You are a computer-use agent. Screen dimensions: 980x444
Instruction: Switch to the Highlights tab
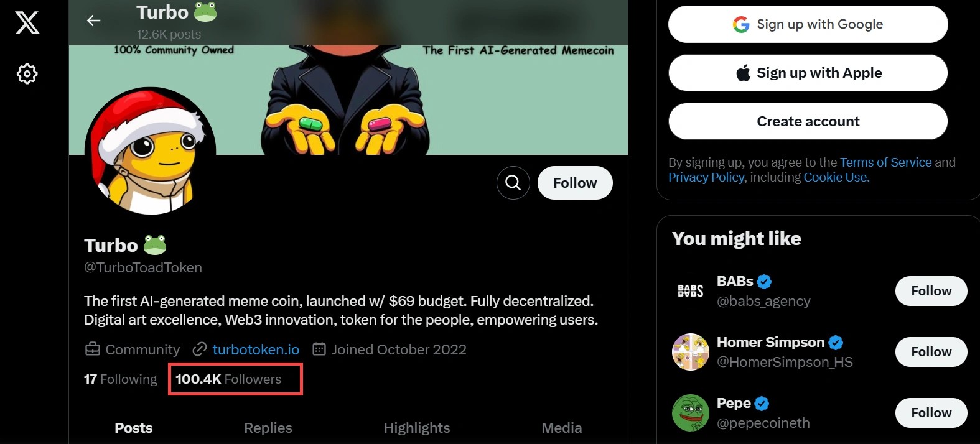coord(416,428)
